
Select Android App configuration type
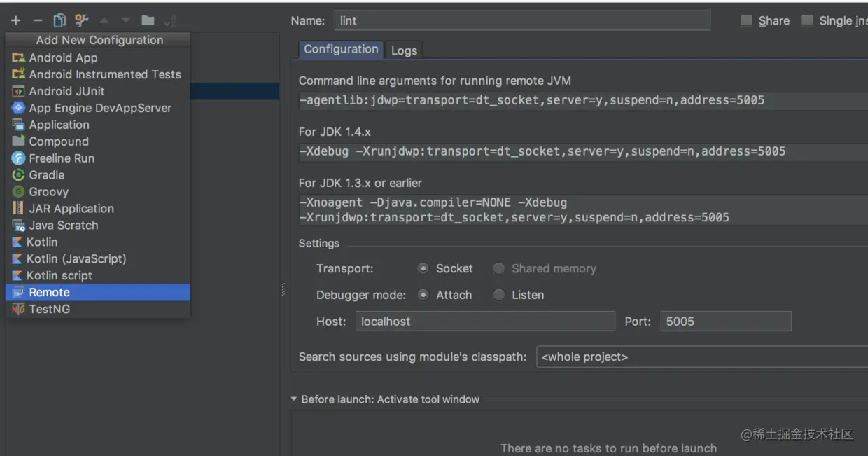(x=98, y=57)
